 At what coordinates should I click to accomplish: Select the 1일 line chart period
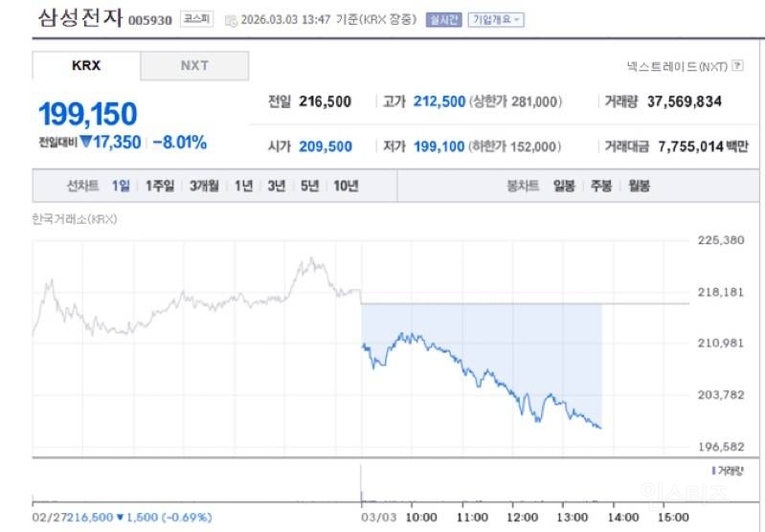tap(121, 187)
